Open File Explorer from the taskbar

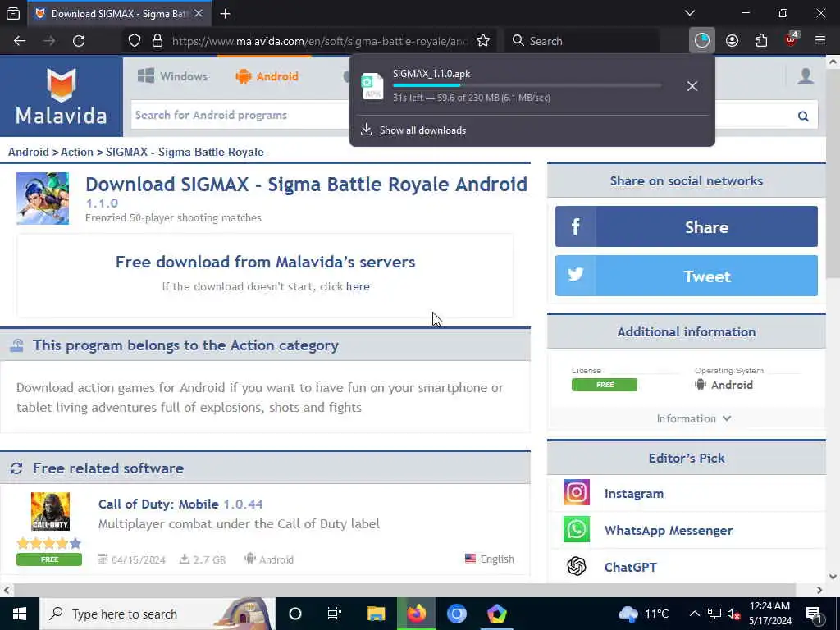376,614
